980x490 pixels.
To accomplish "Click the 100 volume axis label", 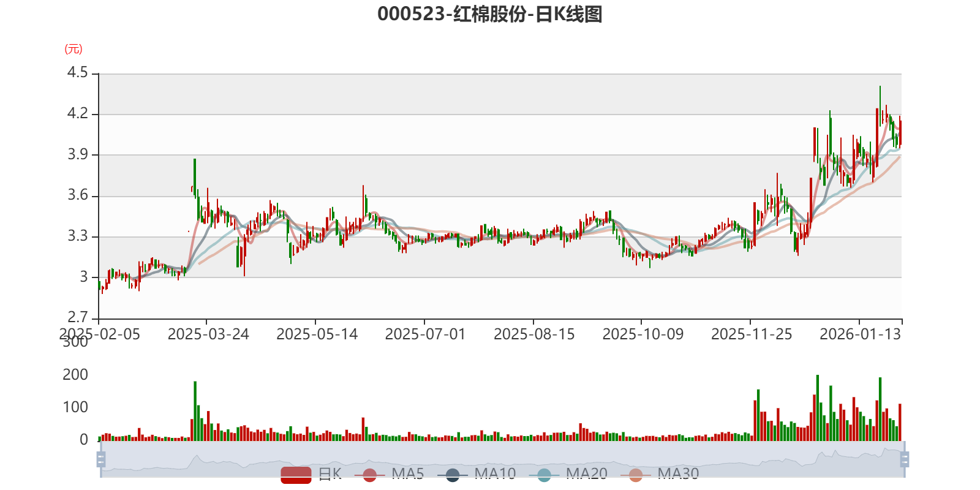I will pos(75,407).
